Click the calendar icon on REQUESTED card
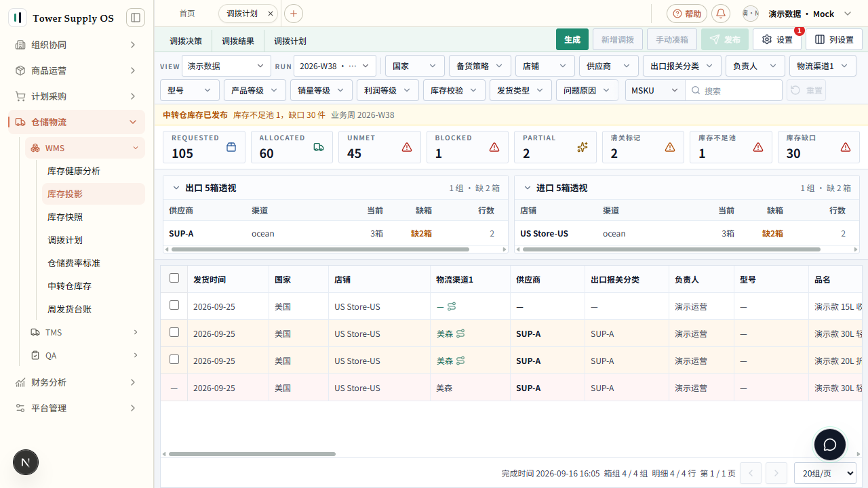 pyautogui.click(x=231, y=147)
